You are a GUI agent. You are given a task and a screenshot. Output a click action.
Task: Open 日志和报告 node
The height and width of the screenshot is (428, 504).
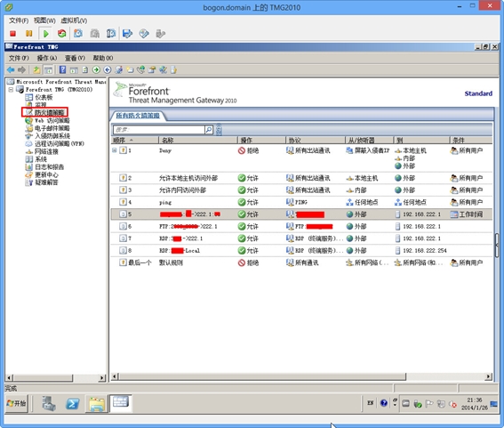(x=49, y=167)
